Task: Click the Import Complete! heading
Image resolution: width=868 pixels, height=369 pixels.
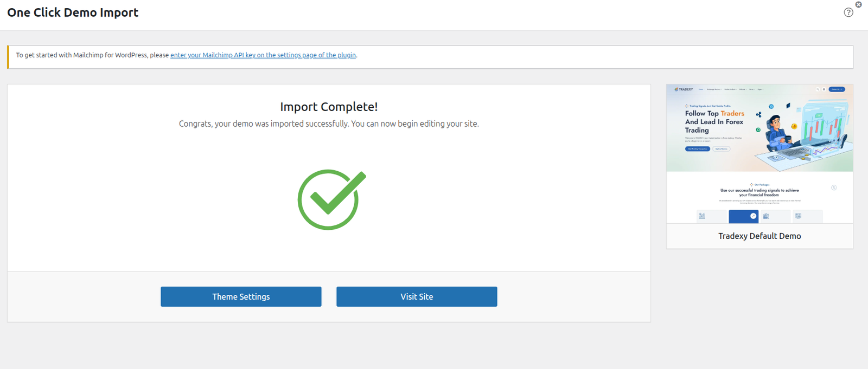Action: pyautogui.click(x=329, y=107)
